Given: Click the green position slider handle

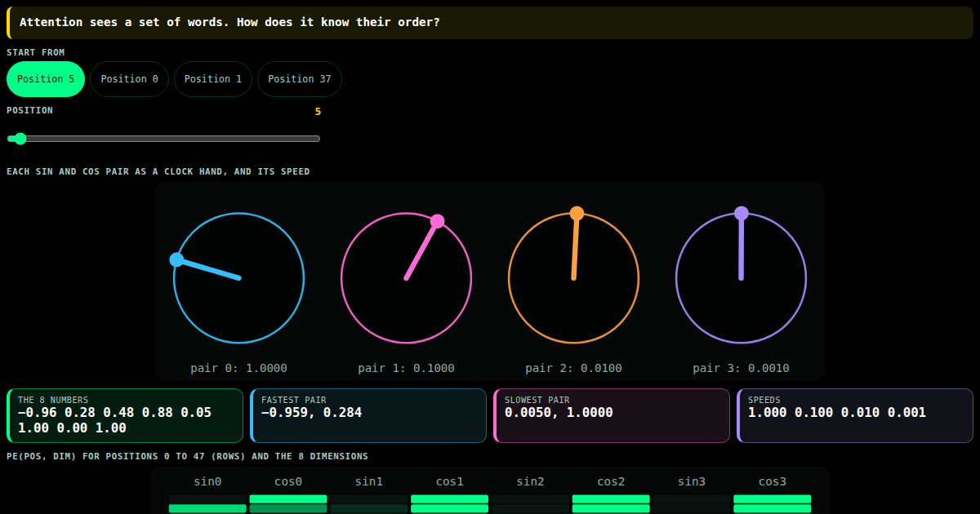Looking at the screenshot, I should point(20,139).
